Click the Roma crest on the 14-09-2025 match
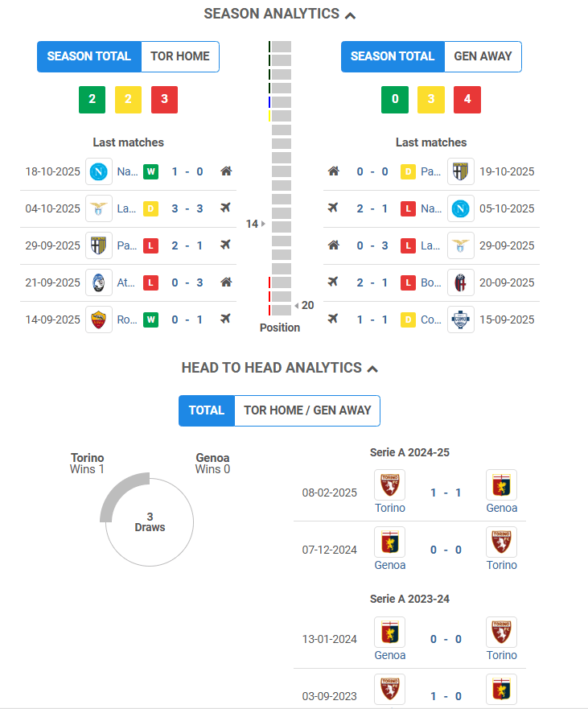Screen dimensions: 588x709 click(99, 319)
